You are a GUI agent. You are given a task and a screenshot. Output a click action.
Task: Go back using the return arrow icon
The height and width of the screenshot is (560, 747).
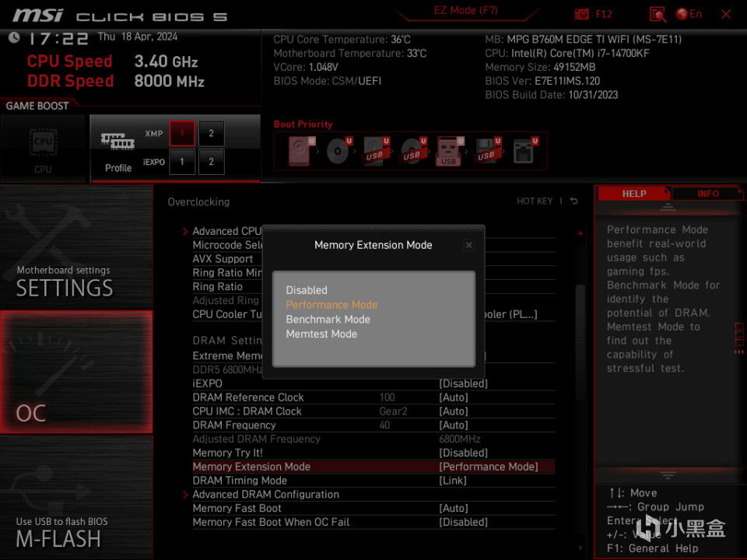pos(574,201)
